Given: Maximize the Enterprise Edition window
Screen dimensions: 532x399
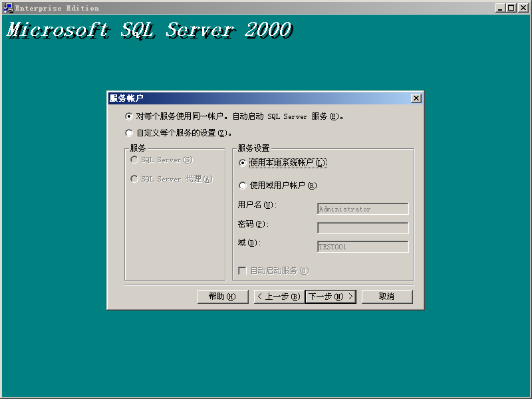Looking at the screenshot, I should [511, 8].
